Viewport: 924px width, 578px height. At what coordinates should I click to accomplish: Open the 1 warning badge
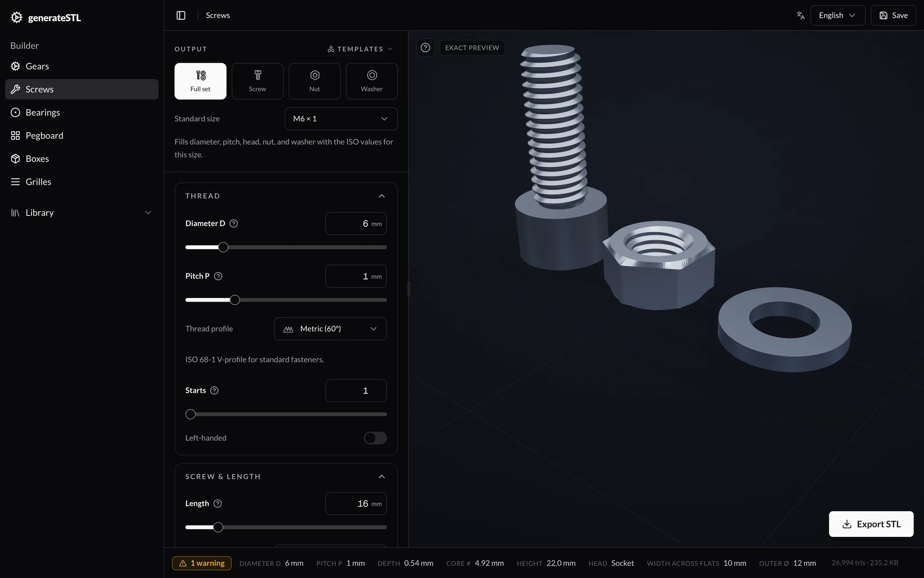click(202, 563)
